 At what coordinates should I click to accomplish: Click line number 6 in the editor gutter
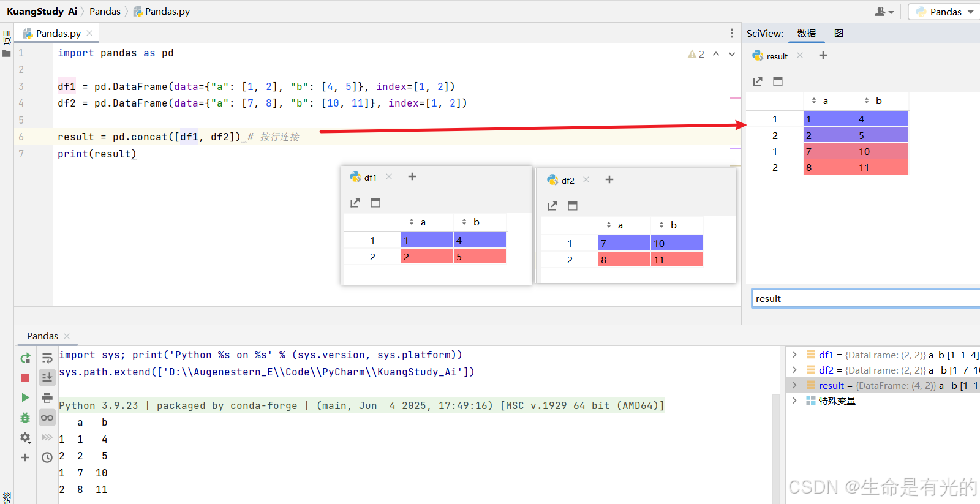pyautogui.click(x=21, y=137)
